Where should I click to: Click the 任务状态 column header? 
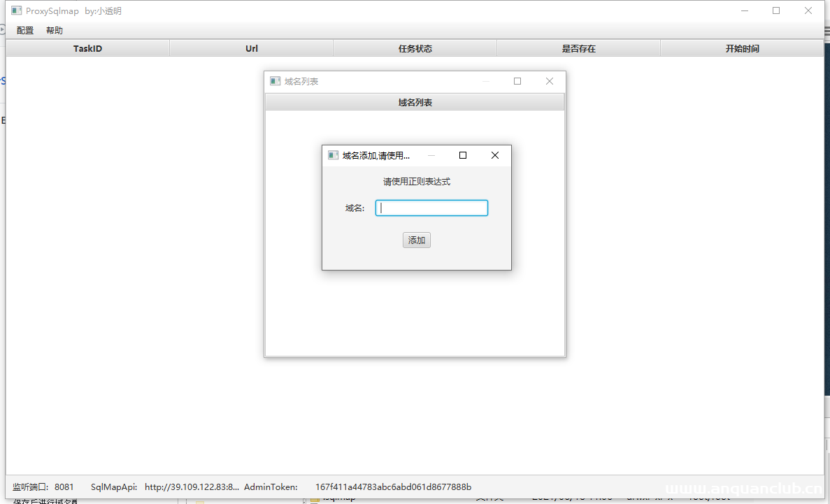coord(415,48)
